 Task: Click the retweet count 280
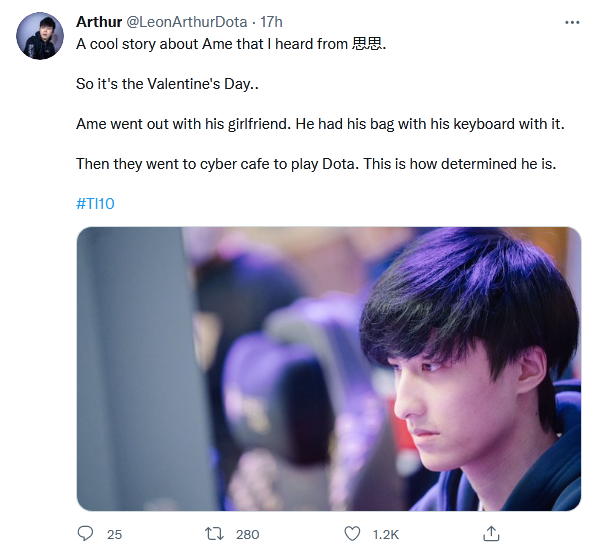pos(248,534)
